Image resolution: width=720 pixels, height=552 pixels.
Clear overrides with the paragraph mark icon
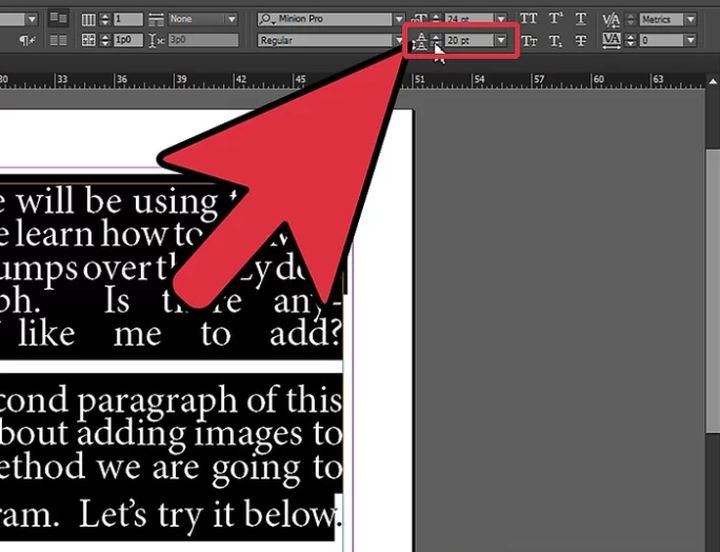[27, 40]
